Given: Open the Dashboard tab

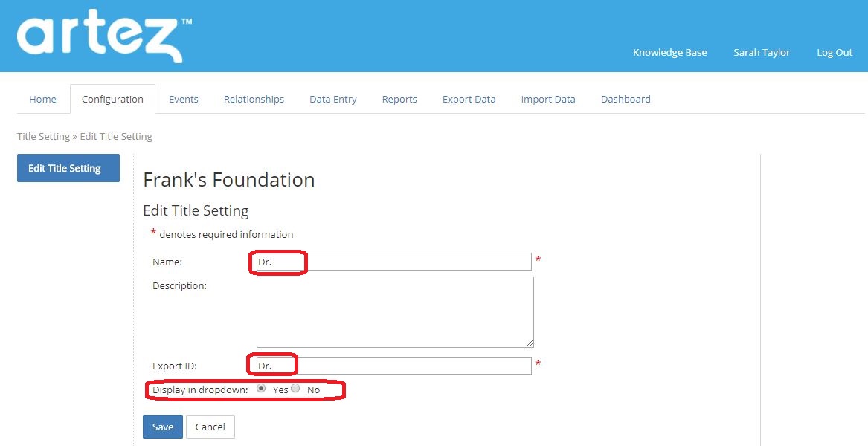Looking at the screenshot, I should 626,99.
